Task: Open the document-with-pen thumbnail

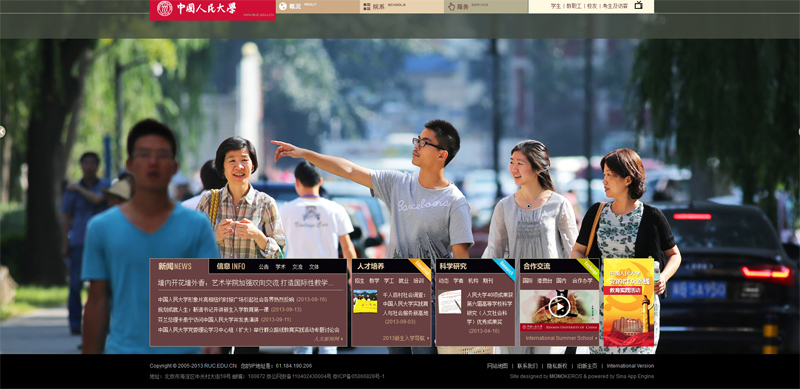Action: [x=449, y=302]
